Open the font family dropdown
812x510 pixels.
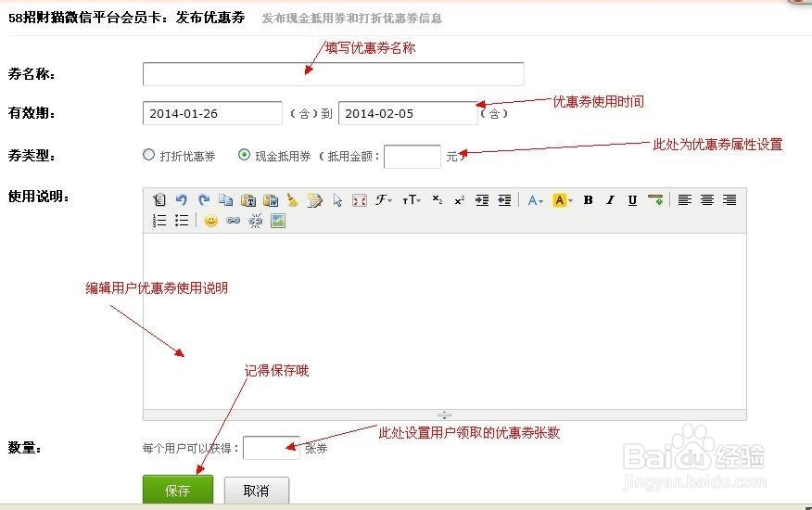point(384,199)
